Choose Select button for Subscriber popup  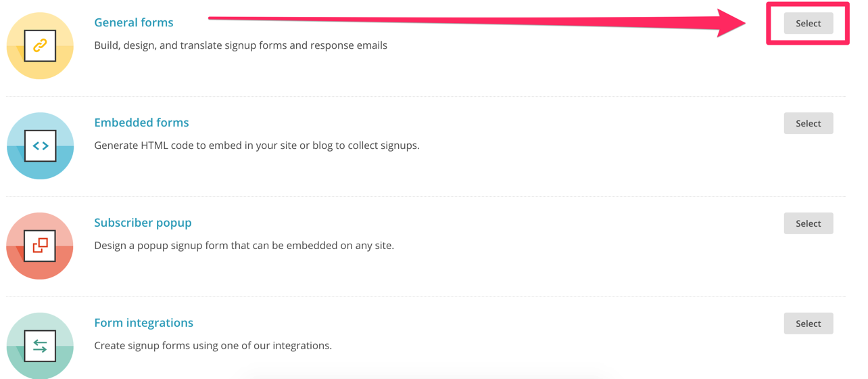click(x=809, y=223)
